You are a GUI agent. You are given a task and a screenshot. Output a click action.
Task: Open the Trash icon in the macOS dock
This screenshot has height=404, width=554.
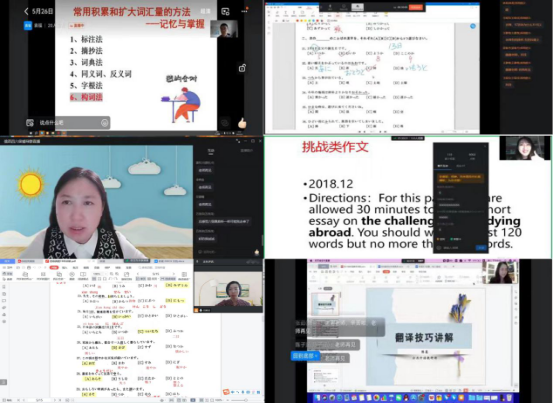click(x=509, y=398)
